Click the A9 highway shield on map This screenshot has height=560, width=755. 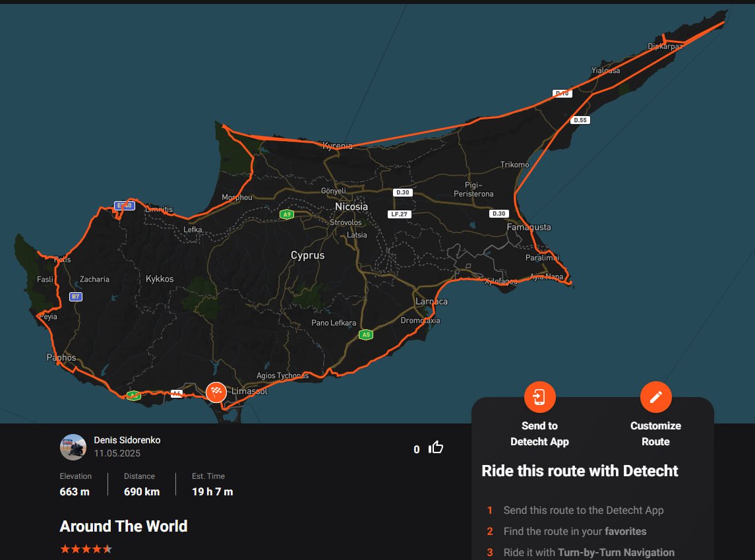pos(286,214)
